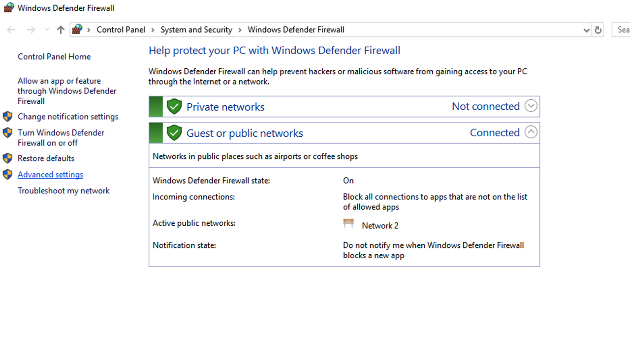Screen dimensions: 630x364
Task: Open Troubleshoot my network
Action: tap(63, 191)
